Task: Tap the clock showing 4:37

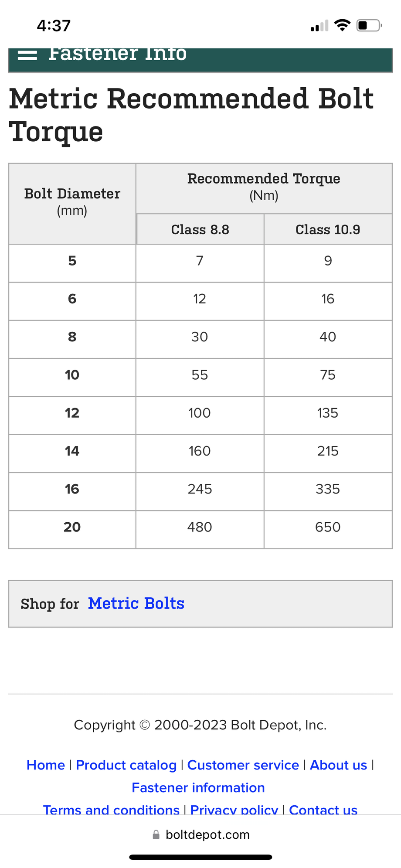Action: (54, 25)
